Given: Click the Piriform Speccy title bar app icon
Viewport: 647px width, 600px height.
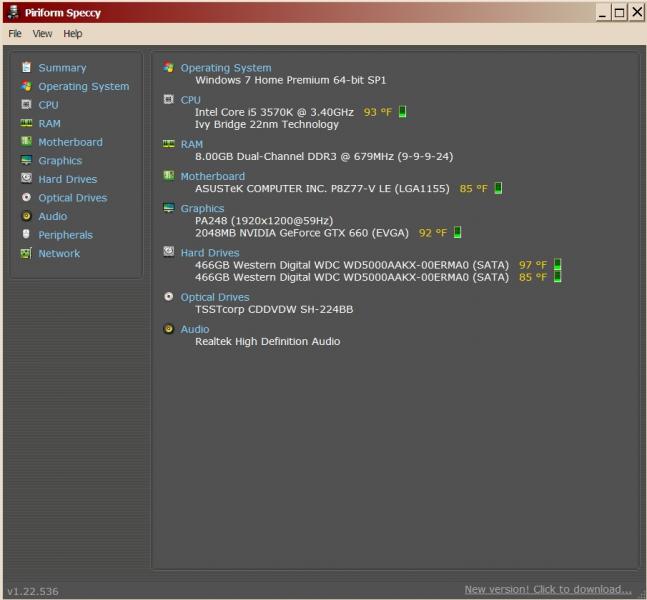Looking at the screenshot, I should tap(14, 12).
